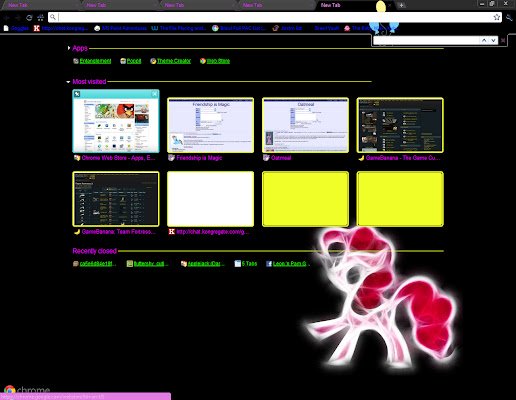This screenshot has height=400, width=516.
Task: Jump to the previous find result
Action: point(484,40)
